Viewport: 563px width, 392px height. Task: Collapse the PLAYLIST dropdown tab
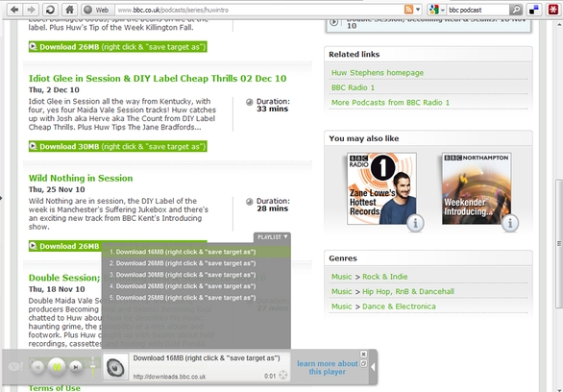(x=273, y=237)
